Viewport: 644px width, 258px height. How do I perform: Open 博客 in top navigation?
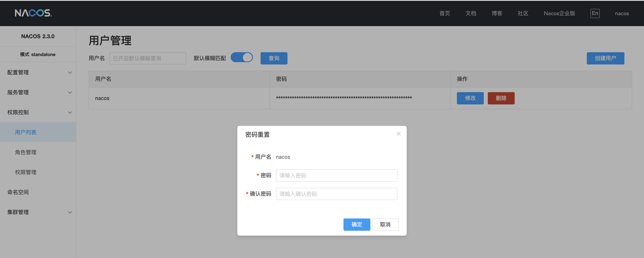497,13
